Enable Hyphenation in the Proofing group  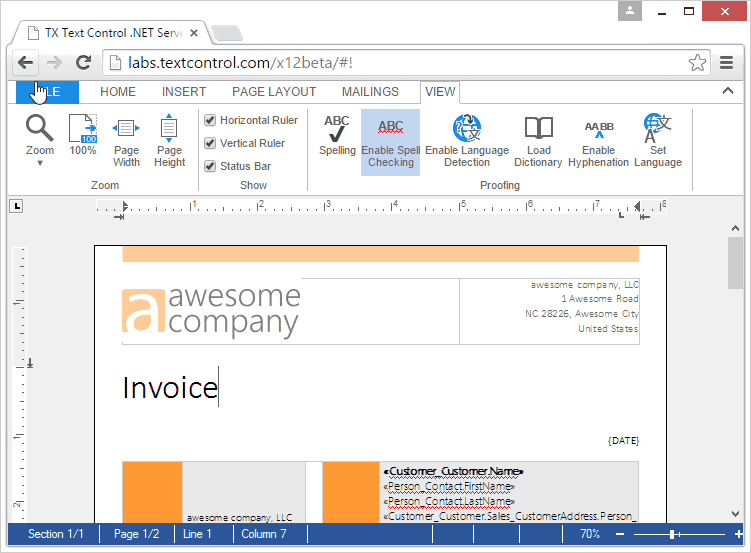(x=598, y=141)
